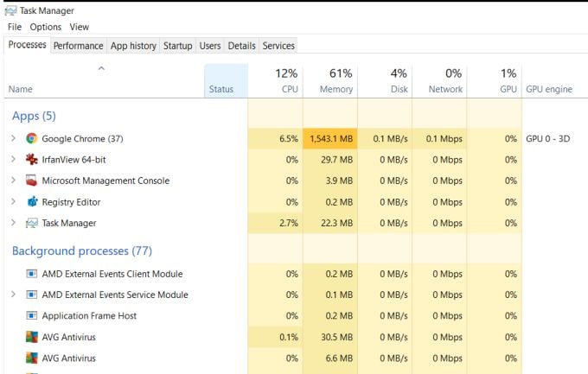The image size is (588, 374).
Task: Click the AMD External Events Client Module icon
Action: point(31,274)
